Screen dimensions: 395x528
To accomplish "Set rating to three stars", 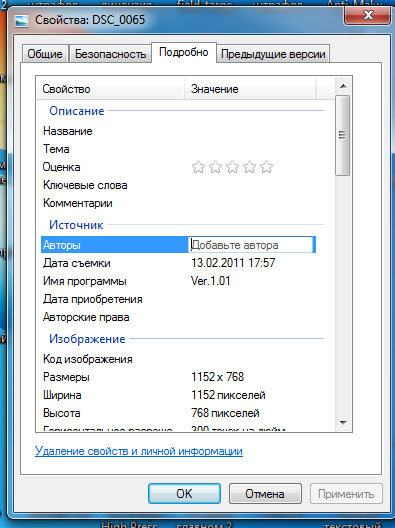I will [232, 167].
